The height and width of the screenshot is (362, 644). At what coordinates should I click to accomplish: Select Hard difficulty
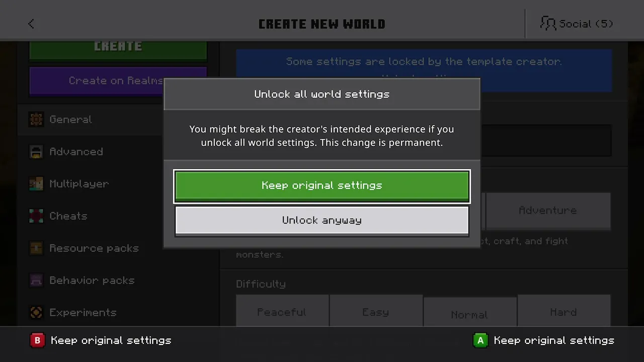point(563,312)
